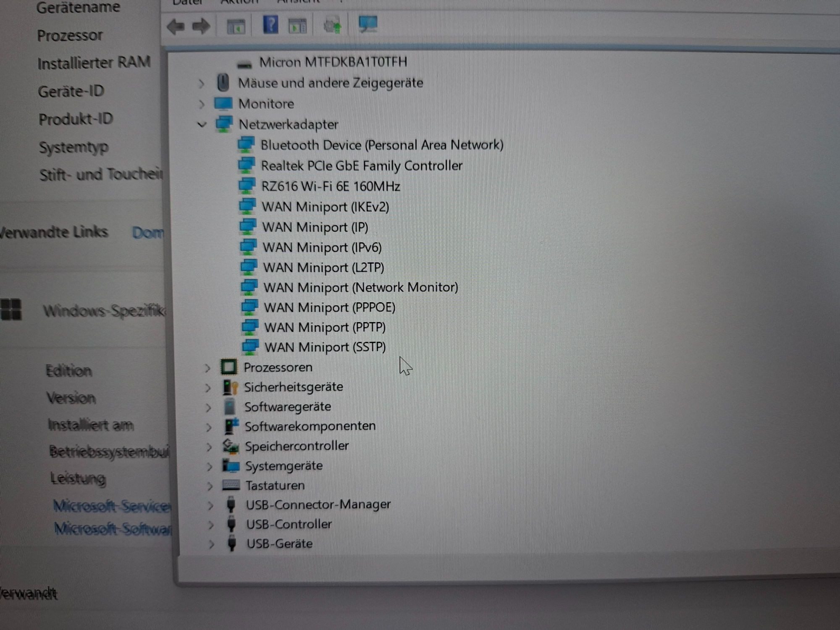This screenshot has width=840, height=630.
Task: Click the Softwarekomponenten label
Action: coord(310,426)
